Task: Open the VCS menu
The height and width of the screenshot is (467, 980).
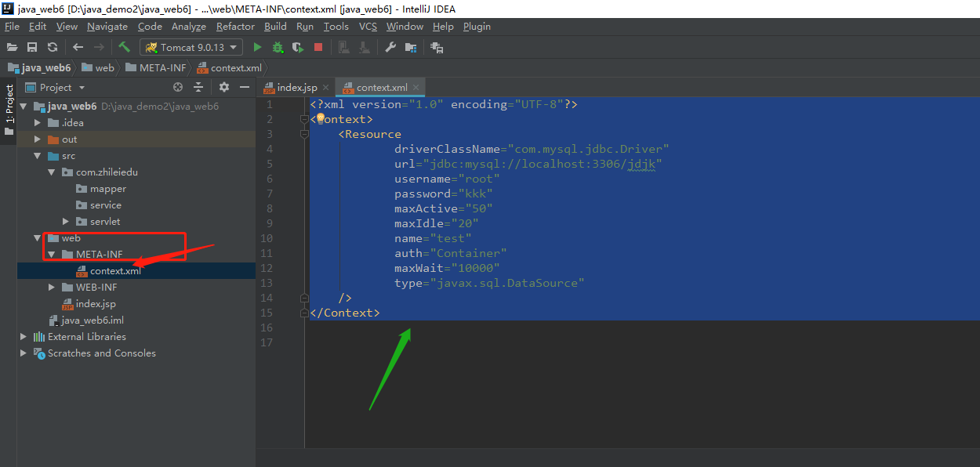Action: 368,26
